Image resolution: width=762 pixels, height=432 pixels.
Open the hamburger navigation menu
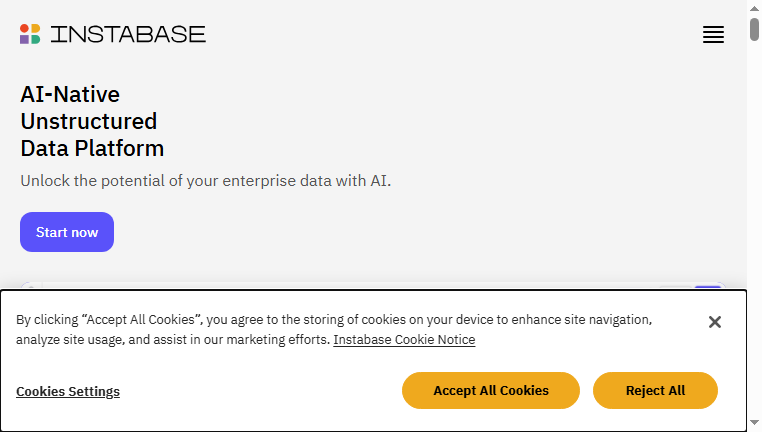(713, 35)
